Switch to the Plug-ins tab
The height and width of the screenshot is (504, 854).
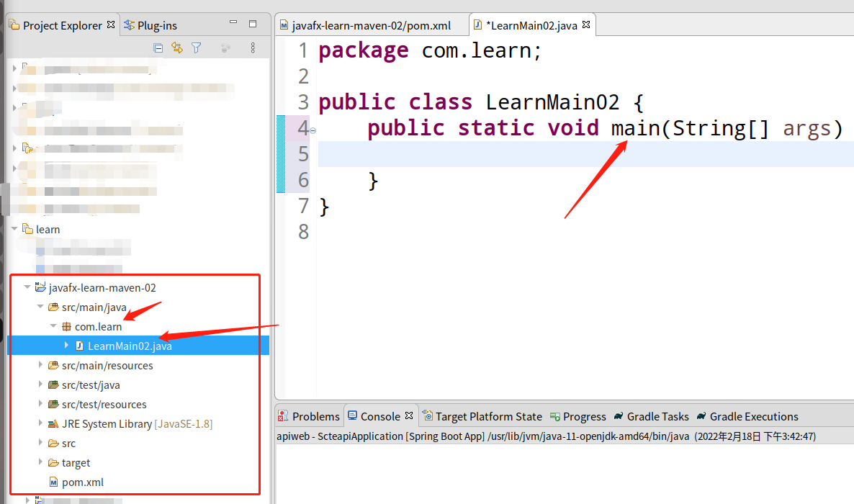pyautogui.click(x=151, y=26)
